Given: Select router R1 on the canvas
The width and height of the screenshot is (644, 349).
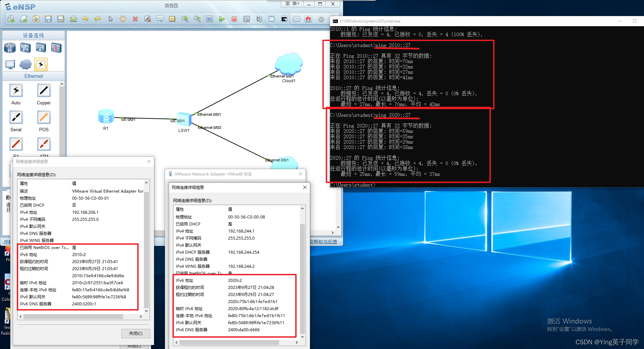Looking at the screenshot, I should tap(106, 117).
